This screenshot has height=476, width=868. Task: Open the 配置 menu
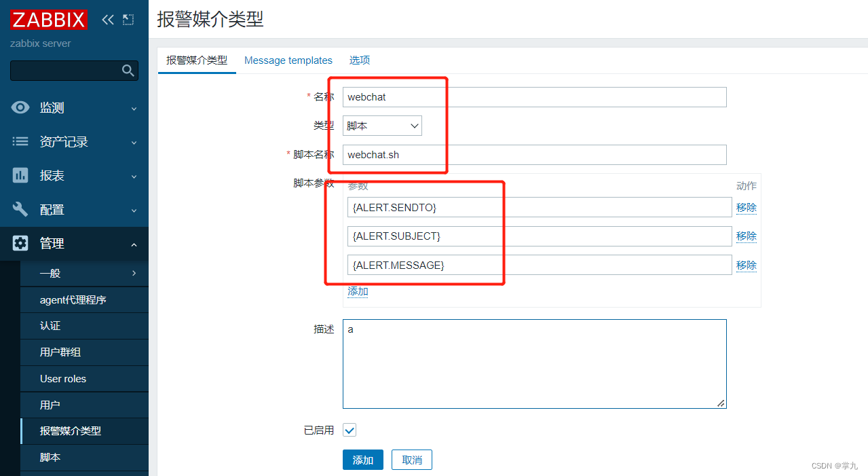(x=74, y=210)
